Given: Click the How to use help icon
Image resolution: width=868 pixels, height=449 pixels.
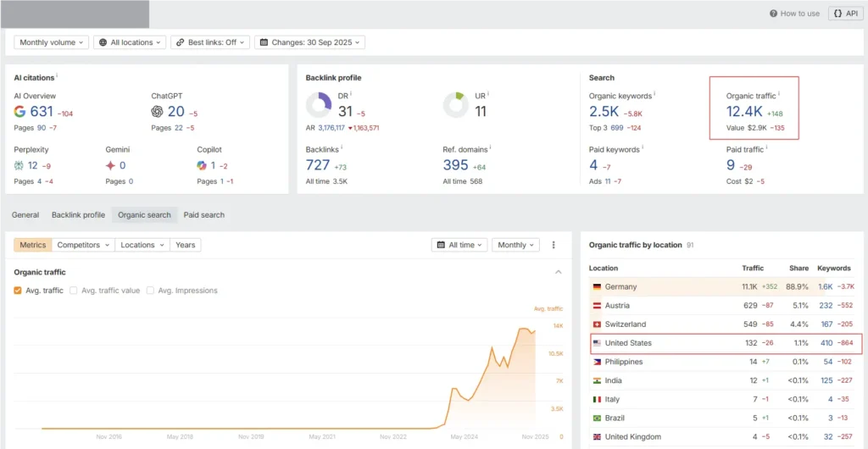Looking at the screenshot, I should coord(773,14).
